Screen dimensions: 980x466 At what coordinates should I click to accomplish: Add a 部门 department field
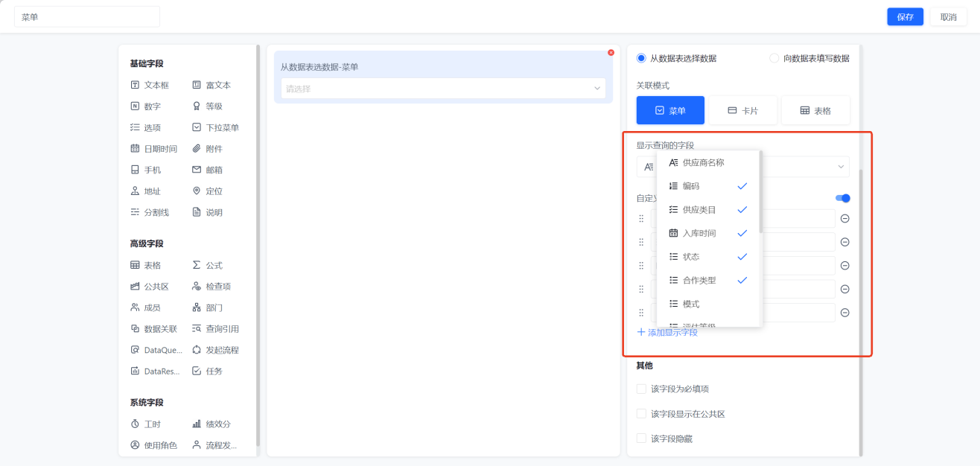[207, 307]
